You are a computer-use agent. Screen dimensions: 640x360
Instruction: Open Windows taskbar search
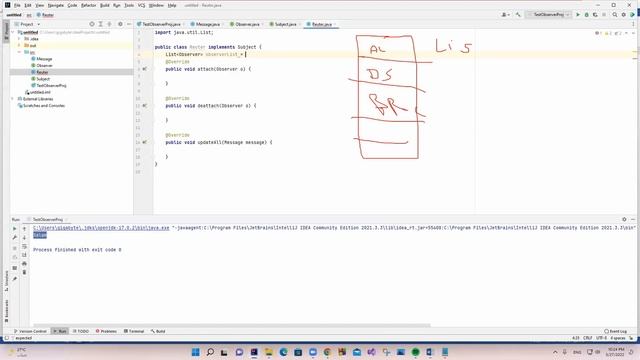210,352
